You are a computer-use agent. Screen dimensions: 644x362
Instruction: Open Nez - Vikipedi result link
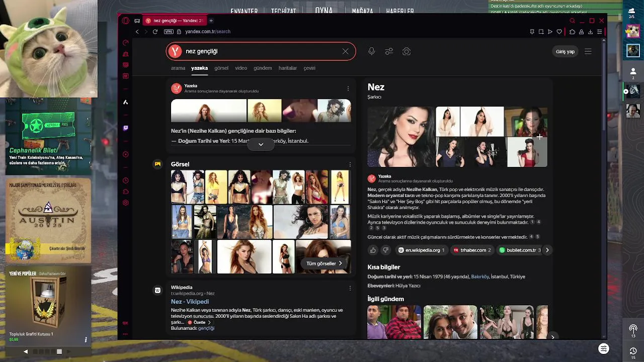pyautogui.click(x=190, y=302)
